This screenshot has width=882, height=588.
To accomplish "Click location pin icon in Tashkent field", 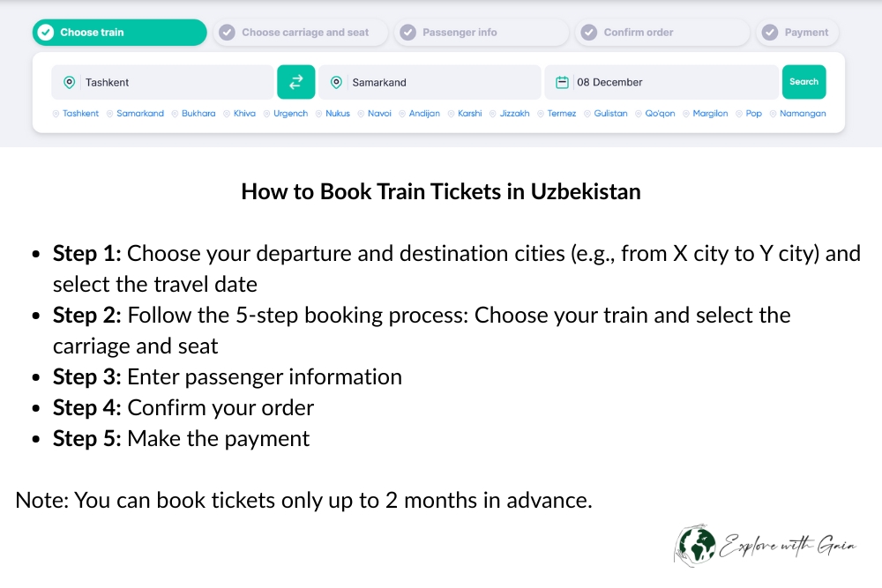I will pyautogui.click(x=69, y=82).
